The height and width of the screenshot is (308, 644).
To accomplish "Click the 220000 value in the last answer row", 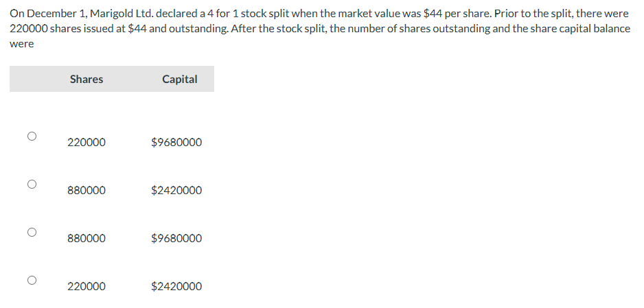I will tap(87, 286).
